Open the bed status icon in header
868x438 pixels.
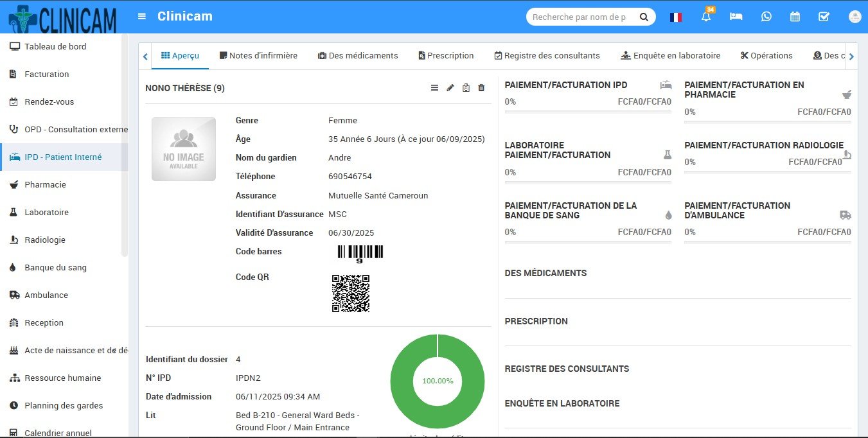click(x=736, y=17)
